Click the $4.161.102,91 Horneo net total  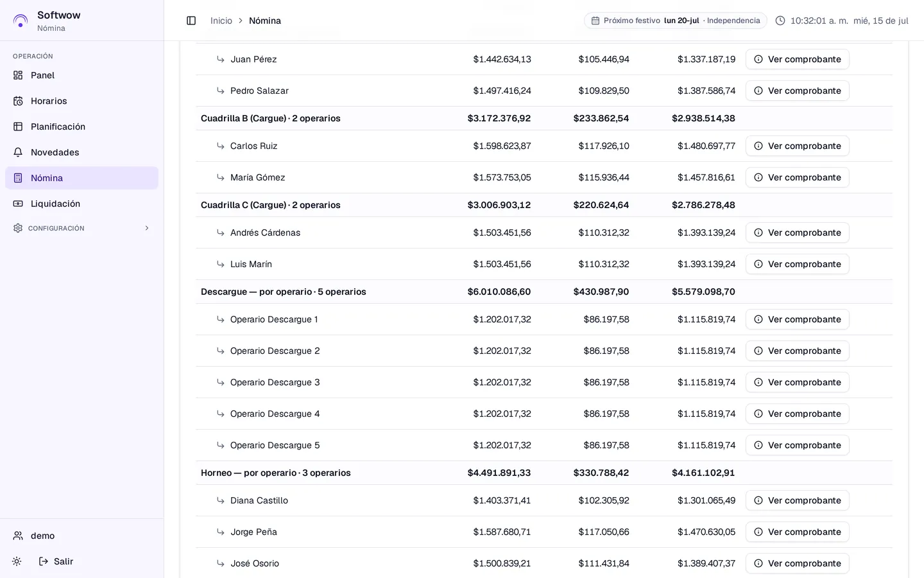[703, 473]
